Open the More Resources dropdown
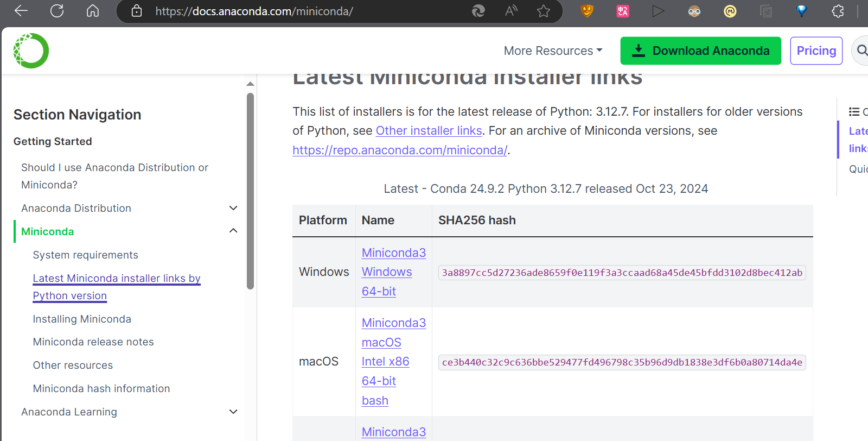 (553, 51)
